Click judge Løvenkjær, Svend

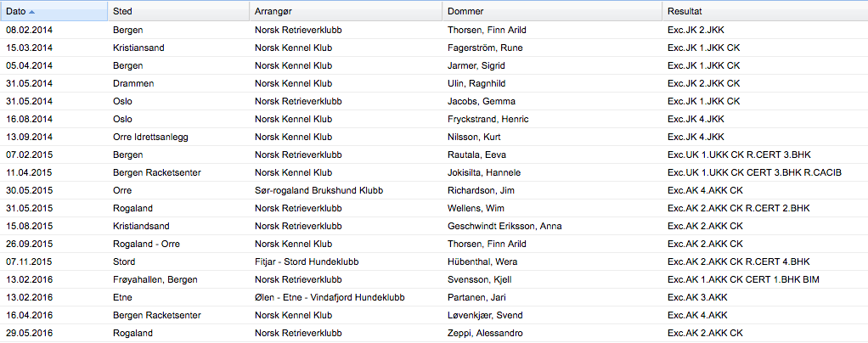coord(485,315)
